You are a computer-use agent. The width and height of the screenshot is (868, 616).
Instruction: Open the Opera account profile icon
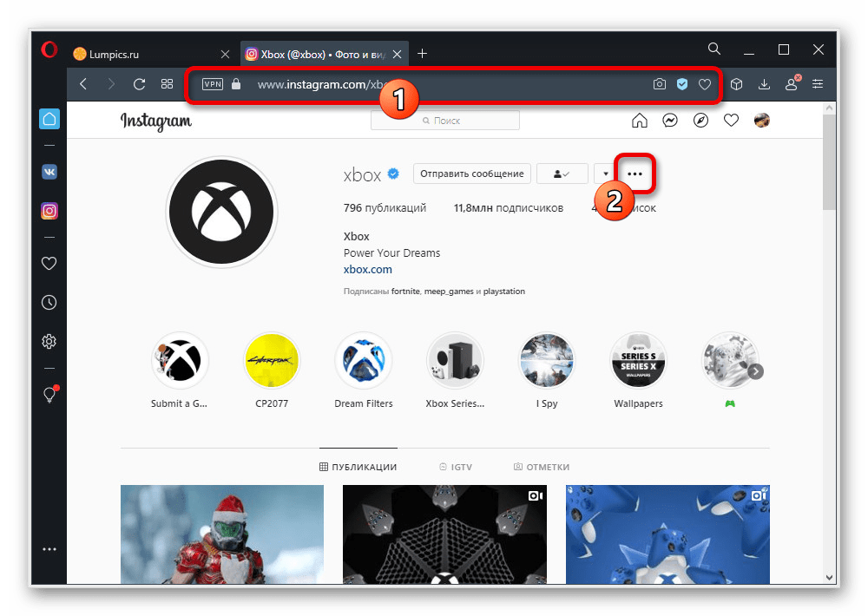pyautogui.click(x=792, y=83)
